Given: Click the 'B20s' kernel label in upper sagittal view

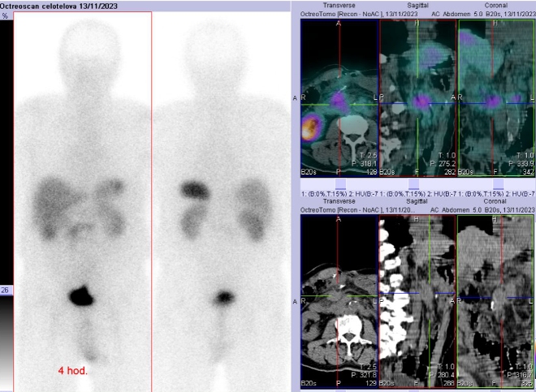Looking at the screenshot, I should pos(387,172).
